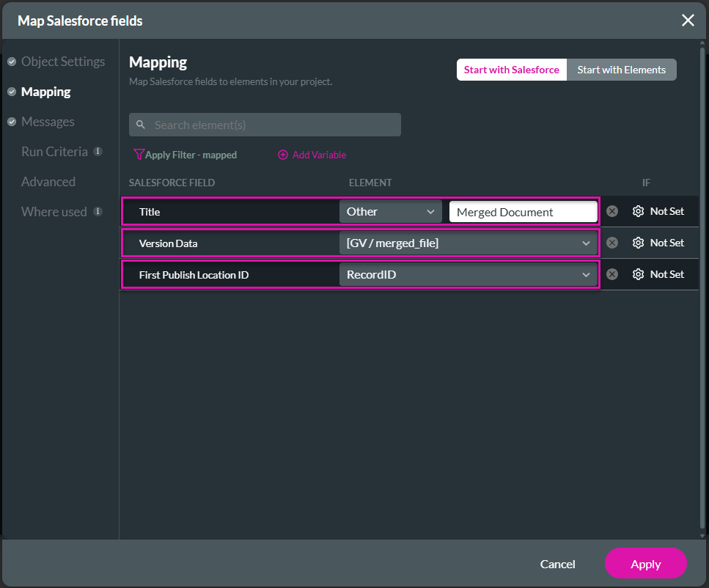
Task: Click Not Set in the Title row
Action: [667, 211]
